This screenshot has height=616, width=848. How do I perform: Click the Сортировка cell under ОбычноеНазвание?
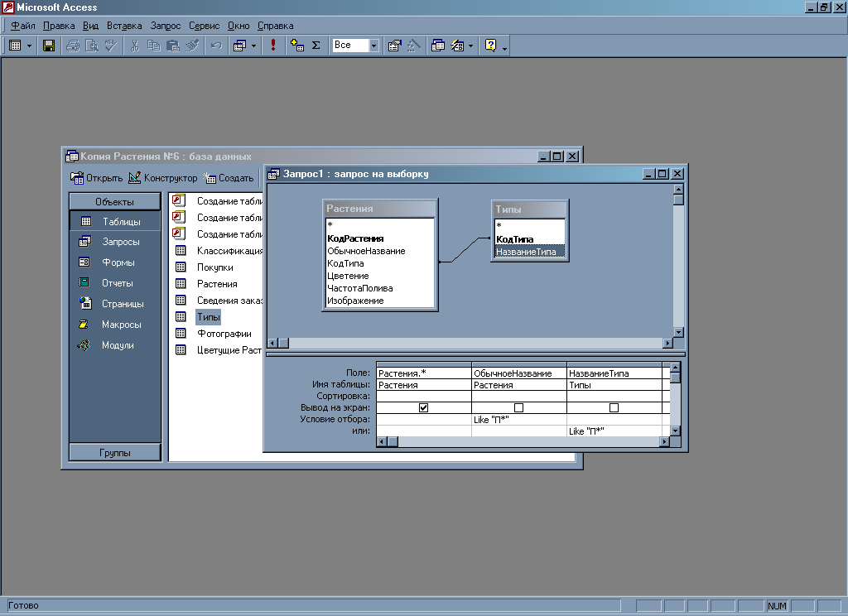tap(518, 397)
